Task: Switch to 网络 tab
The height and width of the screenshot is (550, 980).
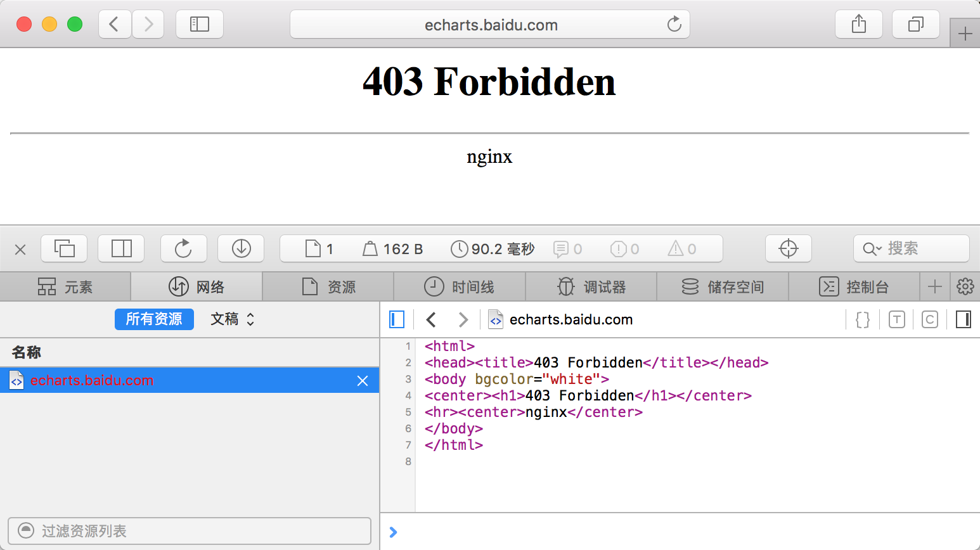Action: coord(197,287)
